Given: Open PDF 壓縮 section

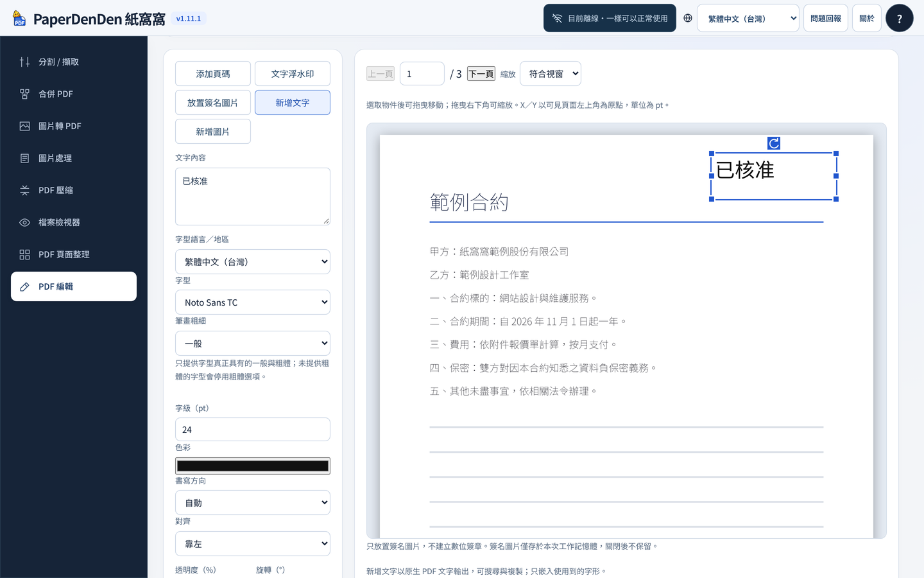Looking at the screenshot, I should 74,190.
